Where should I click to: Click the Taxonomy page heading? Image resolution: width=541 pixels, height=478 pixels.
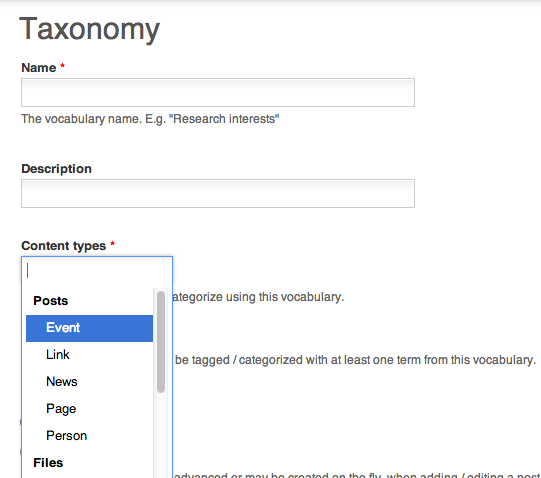(x=89, y=30)
